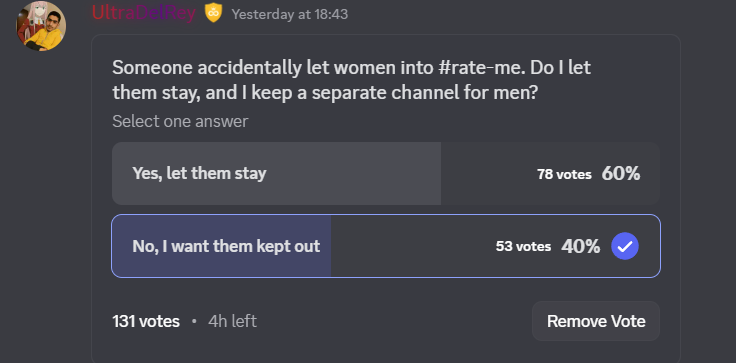The height and width of the screenshot is (363, 736).
Task: Click the blue checkmark on the selected option
Action: point(625,246)
